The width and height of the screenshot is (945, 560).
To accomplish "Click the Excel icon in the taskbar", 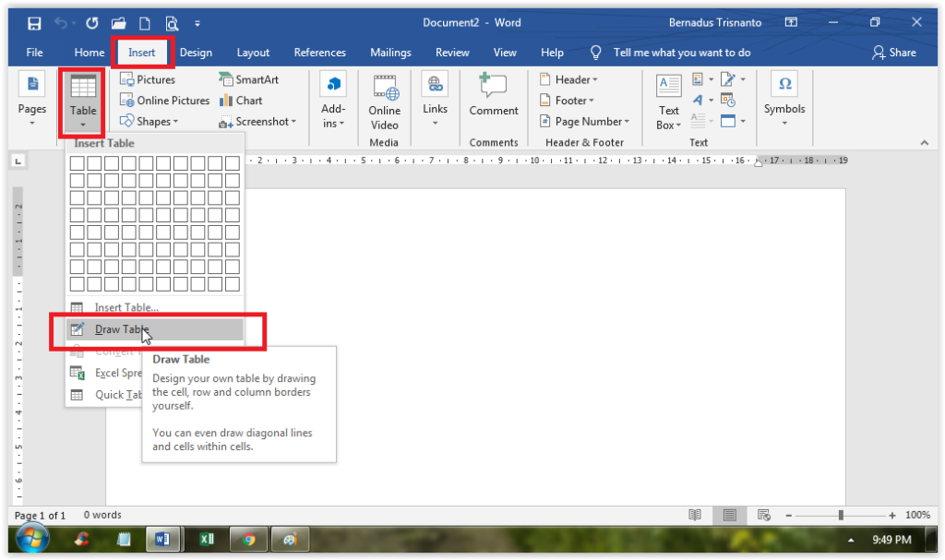I will pos(206,540).
